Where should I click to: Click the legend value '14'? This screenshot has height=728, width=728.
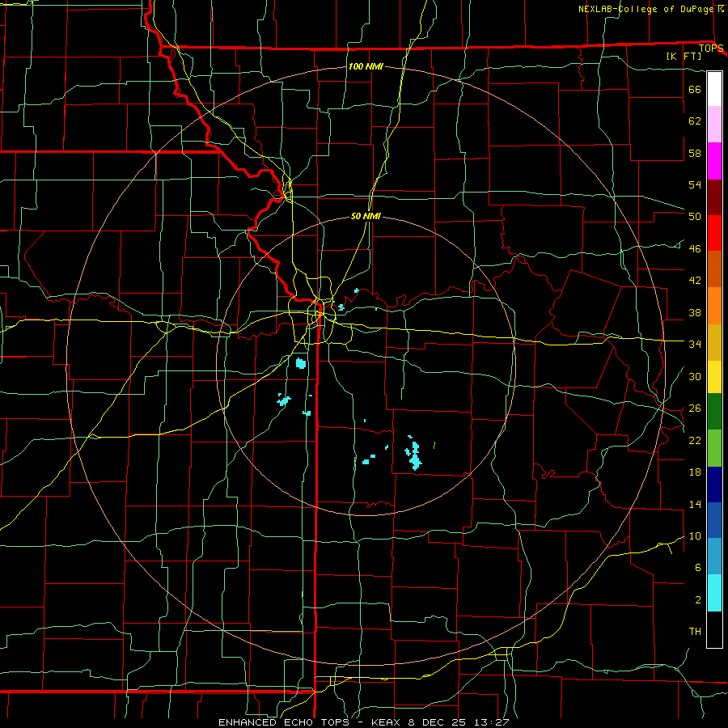(695, 504)
